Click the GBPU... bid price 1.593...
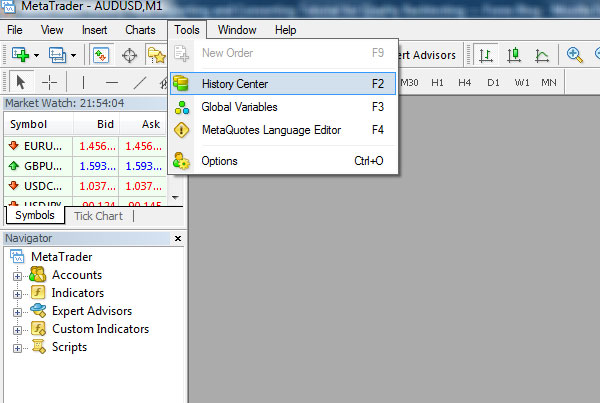This screenshot has height=403, width=600. (98, 166)
